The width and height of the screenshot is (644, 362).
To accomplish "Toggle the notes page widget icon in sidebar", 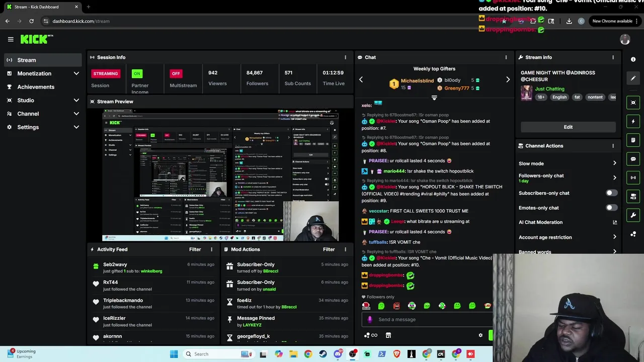I will 633,140.
